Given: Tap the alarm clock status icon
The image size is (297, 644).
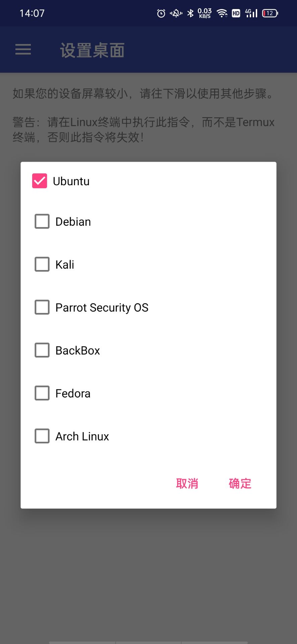Looking at the screenshot, I should (x=161, y=13).
